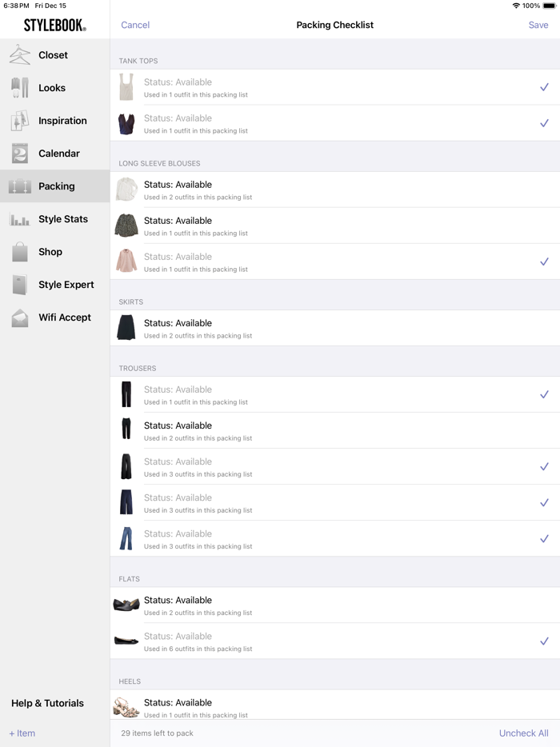The width and height of the screenshot is (560, 747).
Task: Click Uncheck All link
Action: click(523, 733)
